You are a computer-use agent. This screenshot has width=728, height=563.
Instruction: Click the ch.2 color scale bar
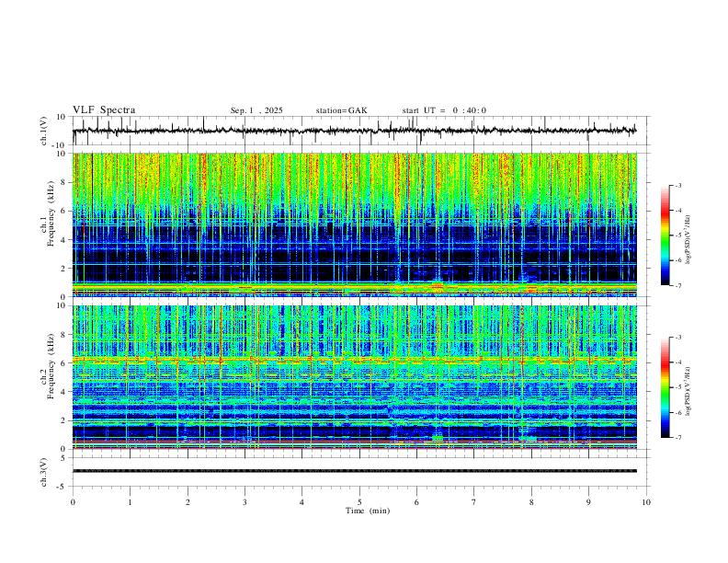665,387
